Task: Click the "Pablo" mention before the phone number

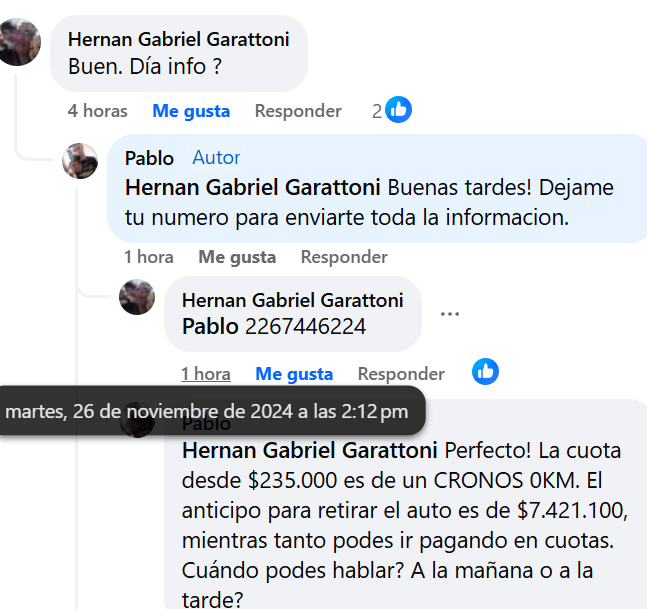Action: click(x=210, y=326)
